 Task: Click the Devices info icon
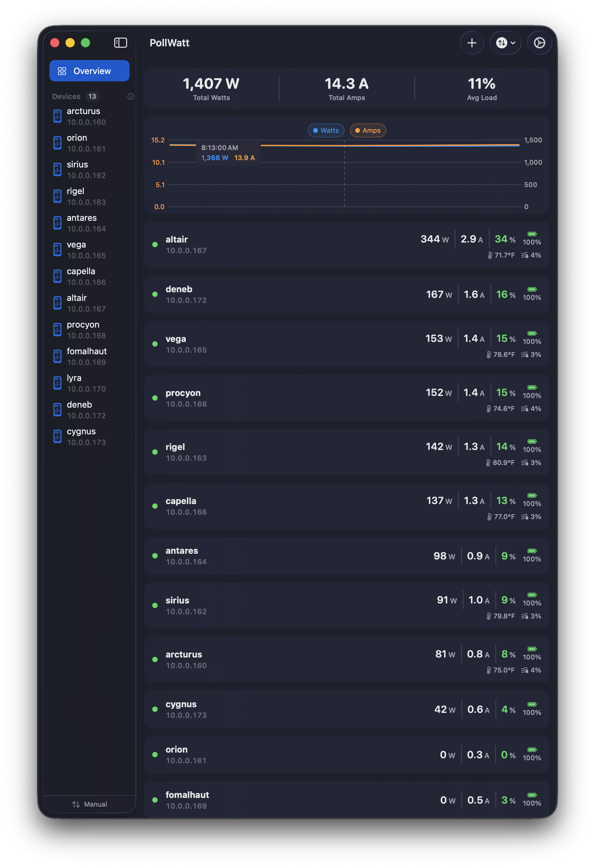[x=131, y=97]
